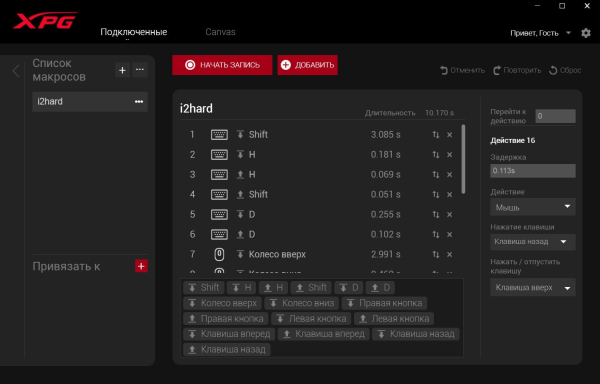Click action list vertical scrollbar
The height and width of the screenshot is (384, 600).
(x=463, y=159)
